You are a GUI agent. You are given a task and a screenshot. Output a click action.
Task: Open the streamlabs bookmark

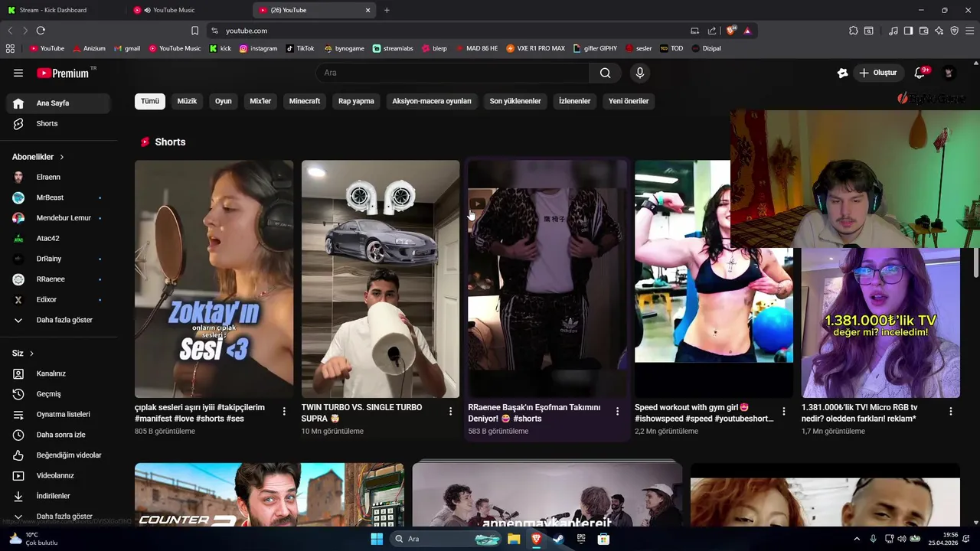coord(393,48)
